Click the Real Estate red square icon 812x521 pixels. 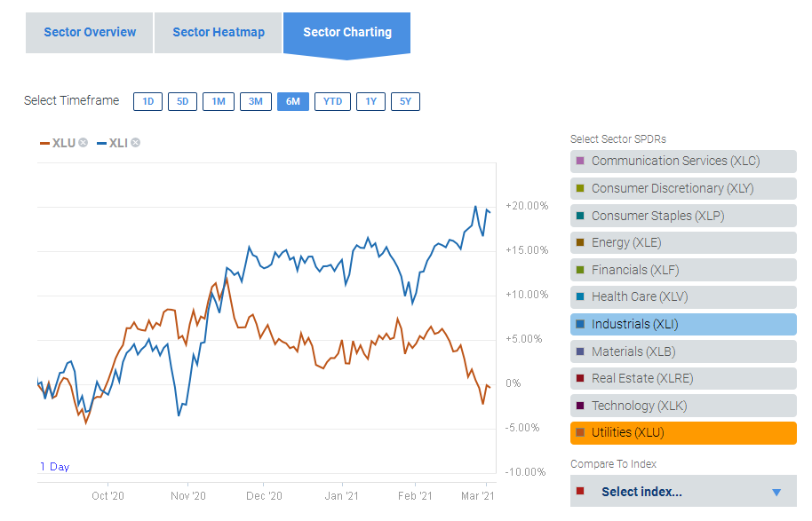pyautogui.click(x=580, y=378)
